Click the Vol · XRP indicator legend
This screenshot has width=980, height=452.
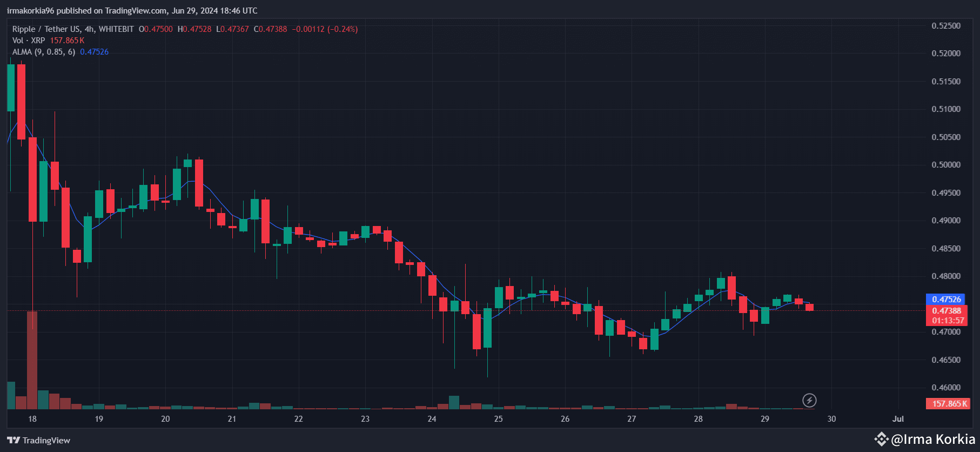29,41
